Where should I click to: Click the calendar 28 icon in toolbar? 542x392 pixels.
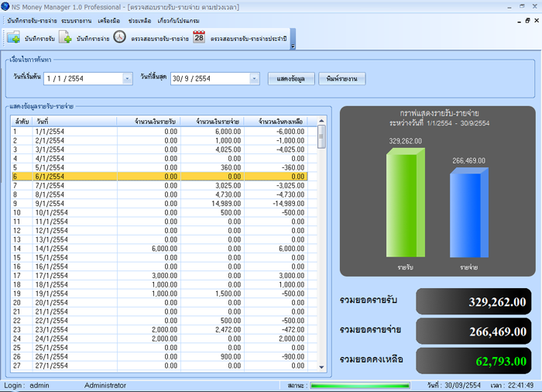click(x=199, y=36)
